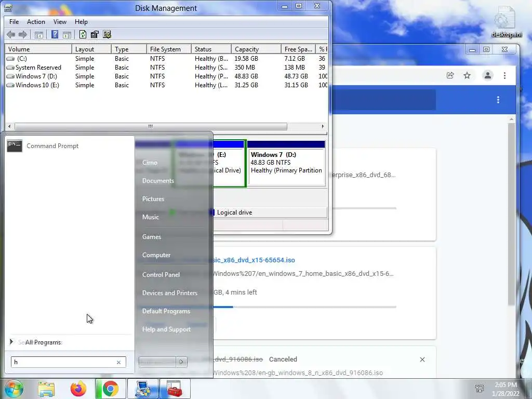Open the File menu in Disk Management

pyautogui.click(x=14, y=22)
